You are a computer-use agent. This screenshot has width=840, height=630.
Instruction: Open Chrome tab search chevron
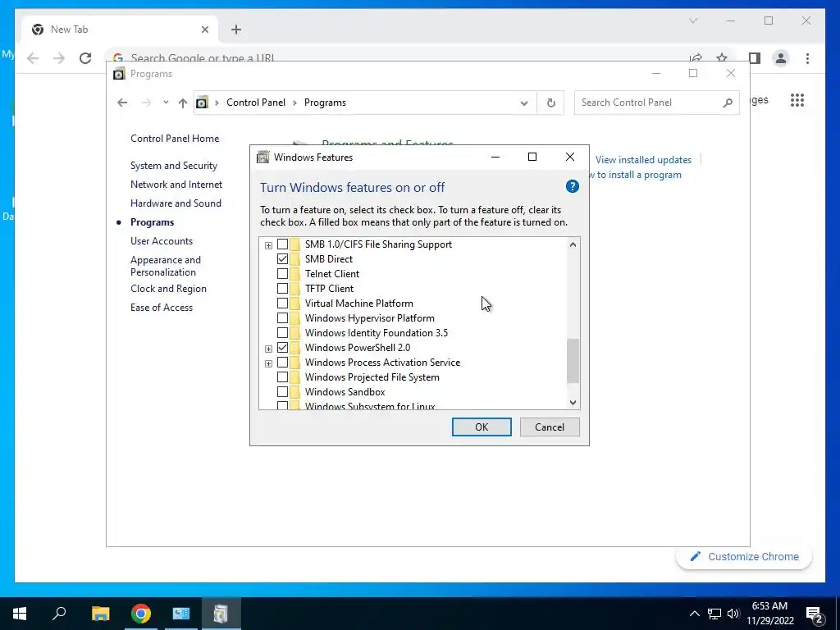[692, 21]
